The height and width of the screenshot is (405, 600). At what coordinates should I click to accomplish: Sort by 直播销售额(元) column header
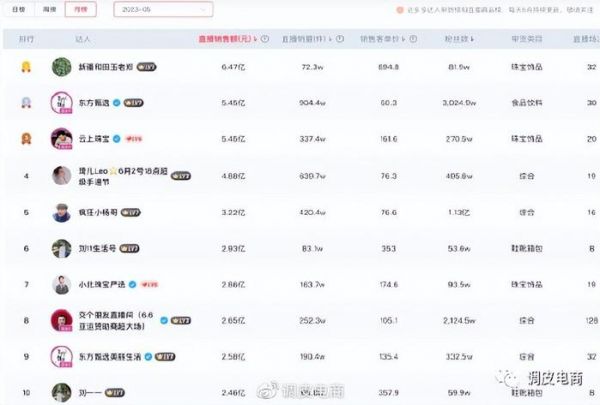tap(227, 40)
